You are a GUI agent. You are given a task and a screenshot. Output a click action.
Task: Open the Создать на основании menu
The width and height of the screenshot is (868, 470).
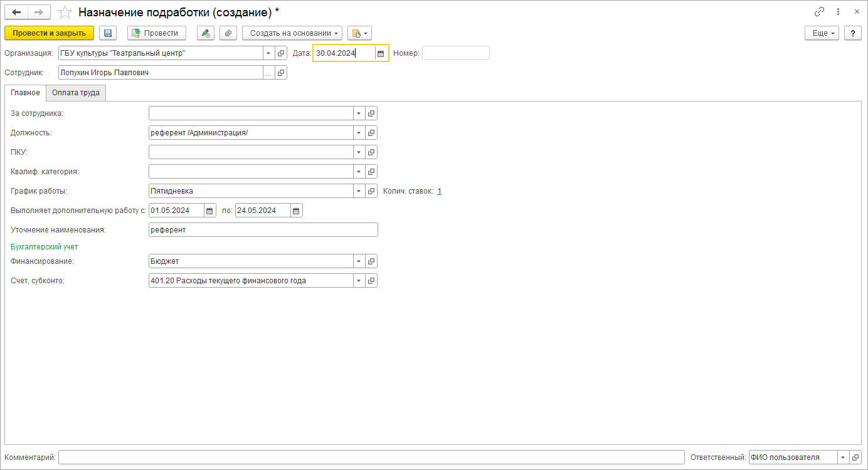292,33
